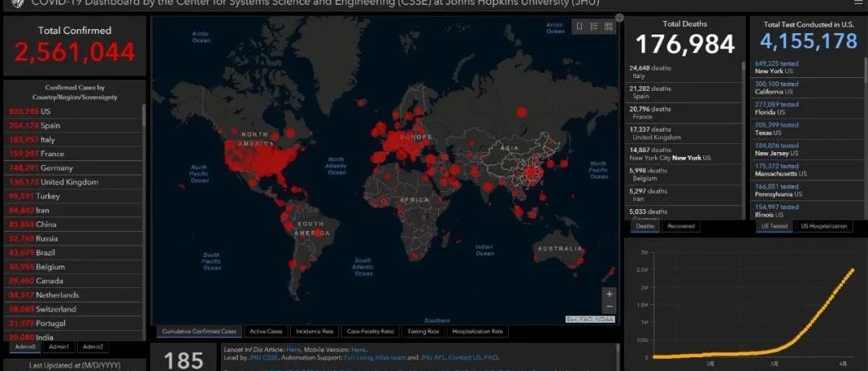Select Germany in confirmed cases list
This screenshot has height=371, width=868.
(73, 168)
